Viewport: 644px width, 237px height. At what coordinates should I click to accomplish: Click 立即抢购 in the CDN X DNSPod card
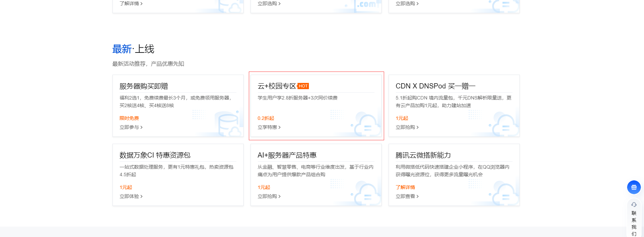(x=407, y=127)
